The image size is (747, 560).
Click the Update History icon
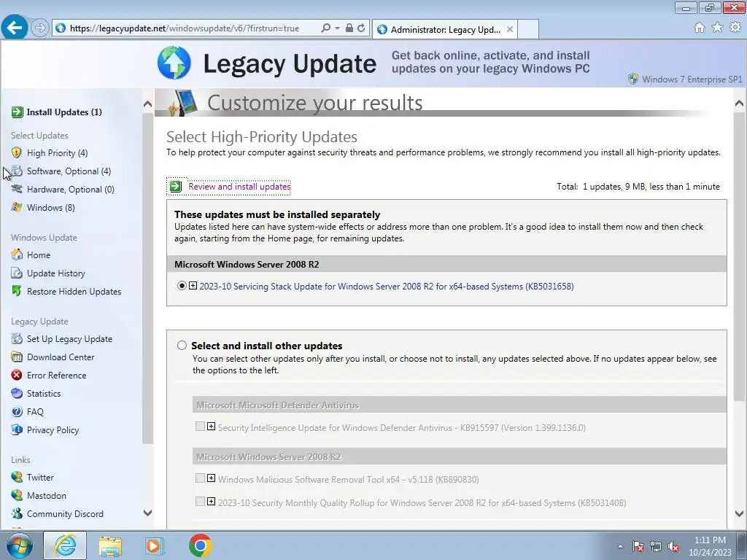[17, 273]
